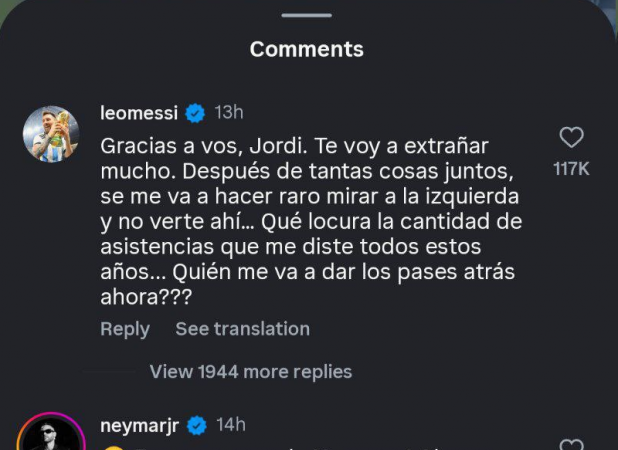Screen dimensions: 618x450
Task: Open the leomessi username link
Action: pyautogui.click(x=140, y=112)
